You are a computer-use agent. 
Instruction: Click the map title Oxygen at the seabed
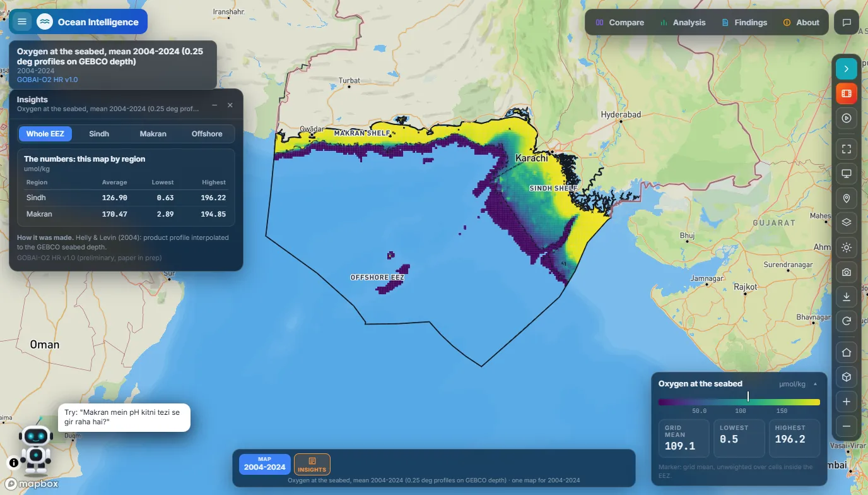(x=110, y=56)
